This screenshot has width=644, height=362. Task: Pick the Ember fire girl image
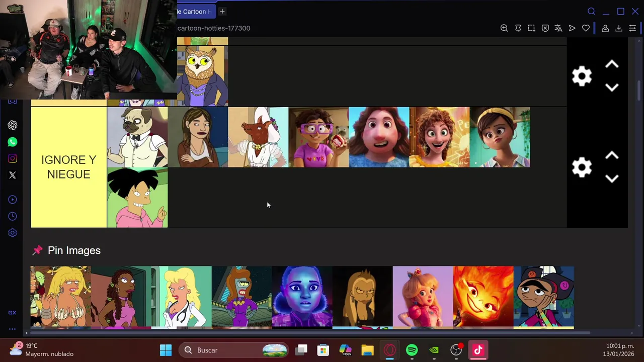483,297
